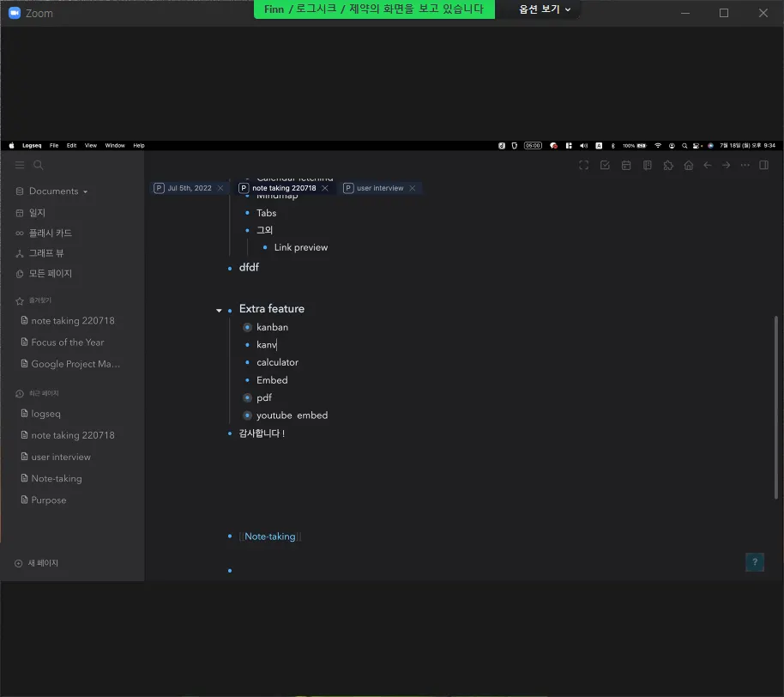Viewport: 784px width, 697px height.
Task: Open the Documents graph dropdown
Action: pos(52,191)
